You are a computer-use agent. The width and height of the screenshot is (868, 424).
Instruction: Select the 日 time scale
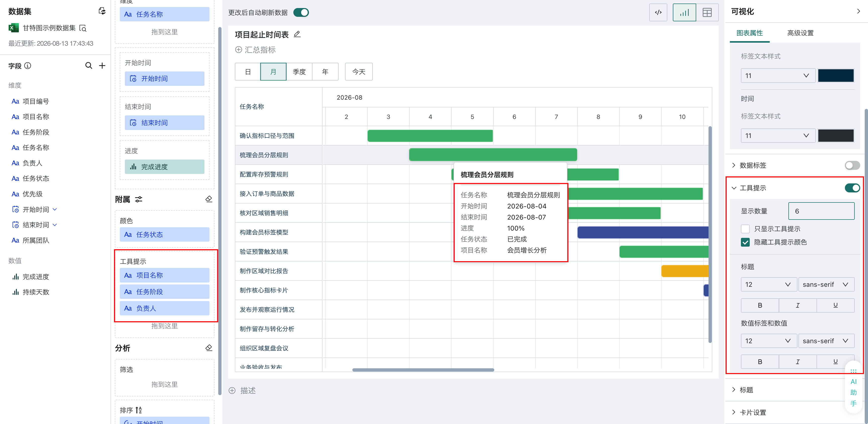point(248,72)
